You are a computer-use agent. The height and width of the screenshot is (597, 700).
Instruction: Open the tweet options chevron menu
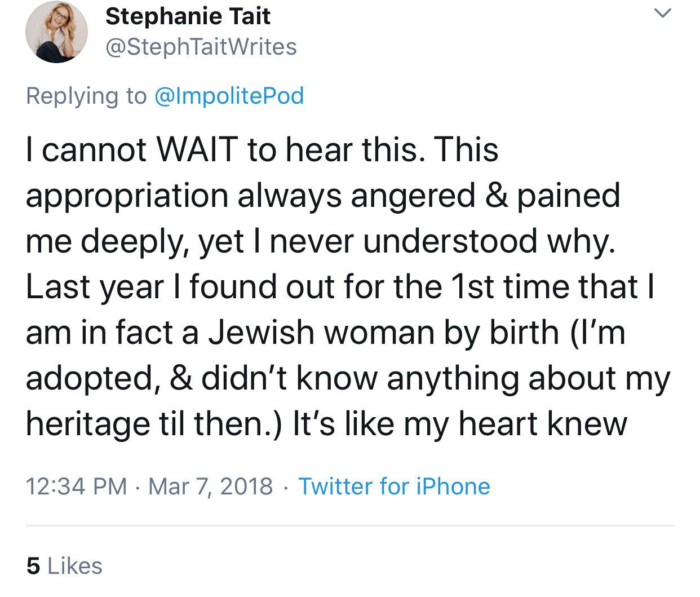[x=663, y=13]
